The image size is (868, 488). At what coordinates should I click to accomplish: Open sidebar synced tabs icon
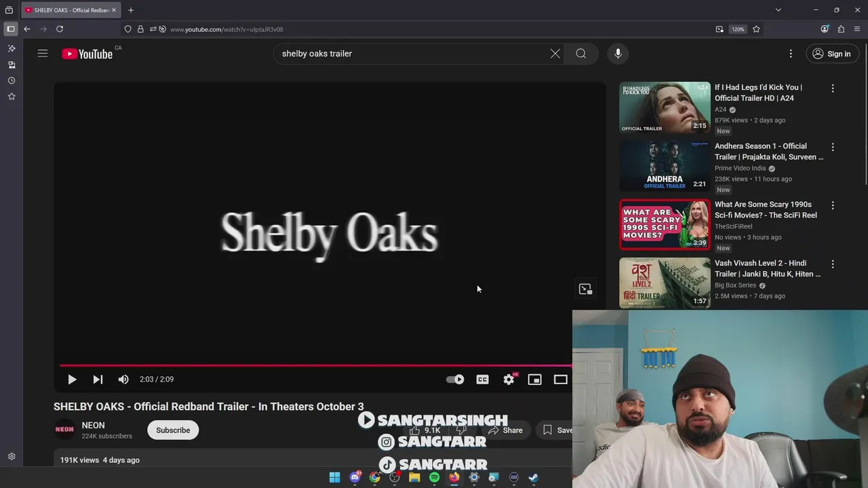pos(12,65)
